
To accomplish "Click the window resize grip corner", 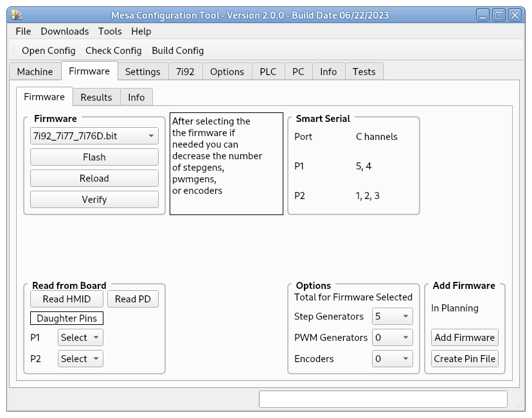I will point(519,405).
